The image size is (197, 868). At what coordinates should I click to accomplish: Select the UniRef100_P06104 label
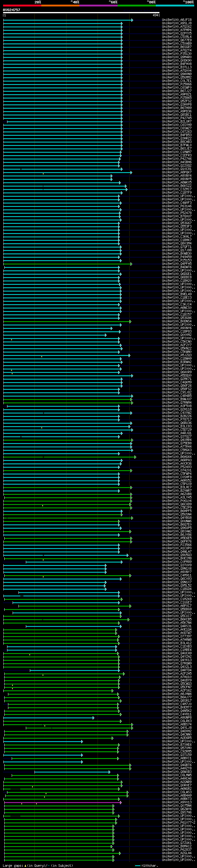click(x=177, y=501)
